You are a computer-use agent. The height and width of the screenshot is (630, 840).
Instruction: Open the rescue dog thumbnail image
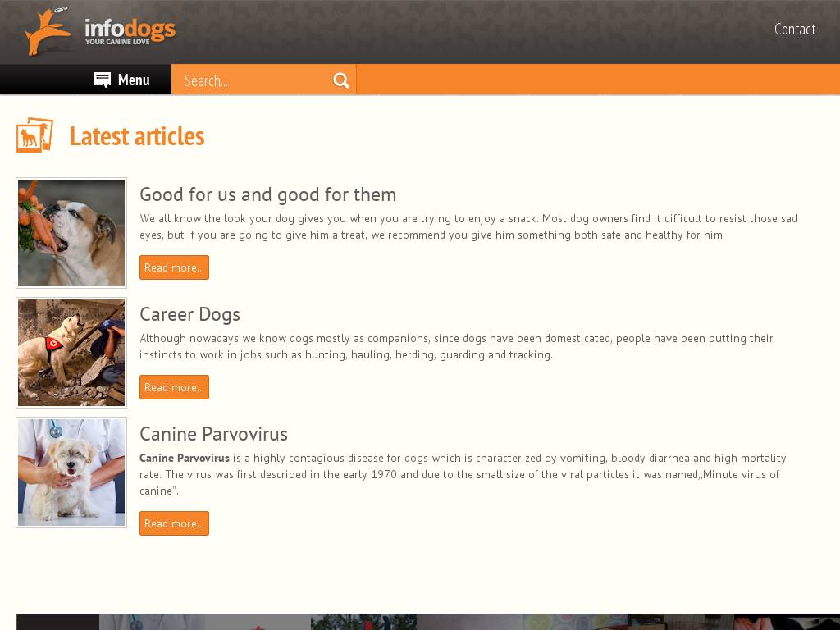pyautogui.click(x=71, y=353)
